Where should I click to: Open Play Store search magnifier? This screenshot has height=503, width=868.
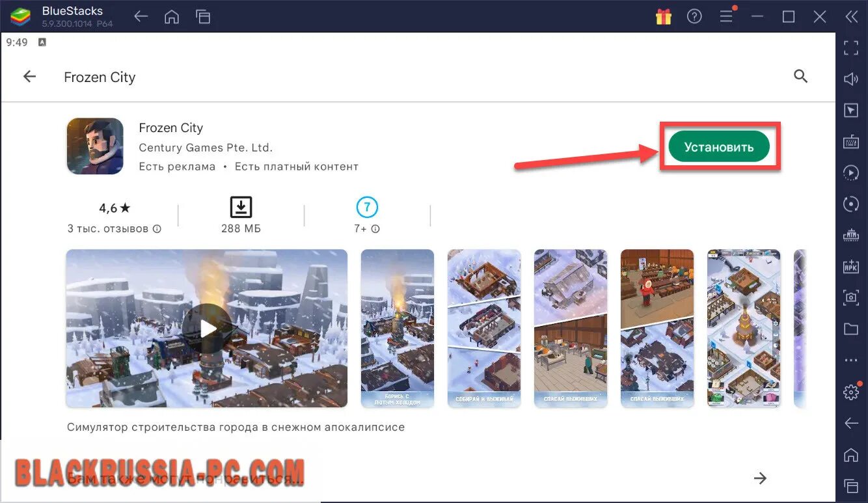coord(801,77)
